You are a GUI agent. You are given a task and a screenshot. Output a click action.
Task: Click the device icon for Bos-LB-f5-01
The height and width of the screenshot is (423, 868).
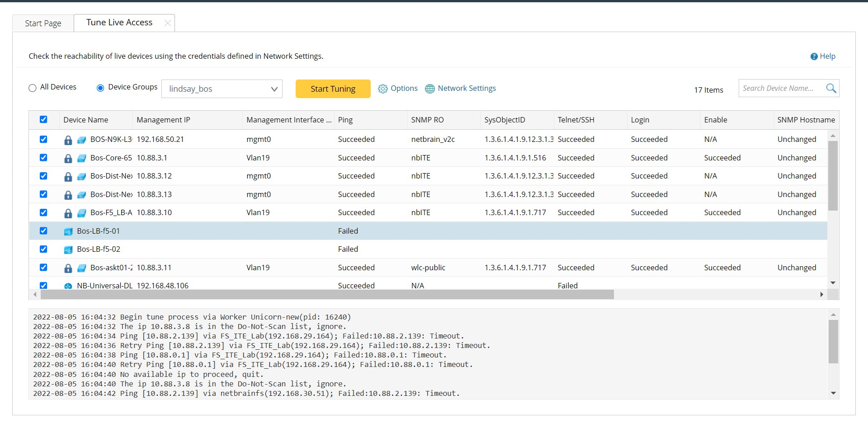coord(68,231)
